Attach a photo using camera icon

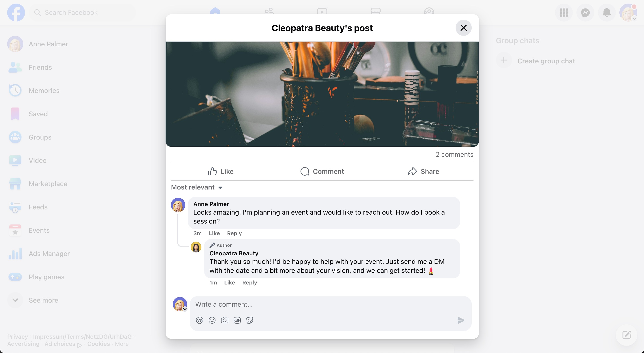click(x=224, y=320)
